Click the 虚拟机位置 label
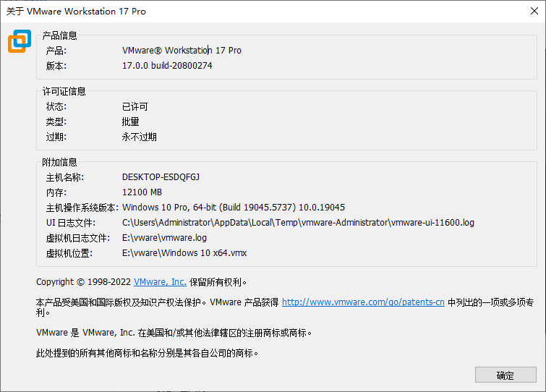Viewport: 546px width, 392px height. coord(69,253)
